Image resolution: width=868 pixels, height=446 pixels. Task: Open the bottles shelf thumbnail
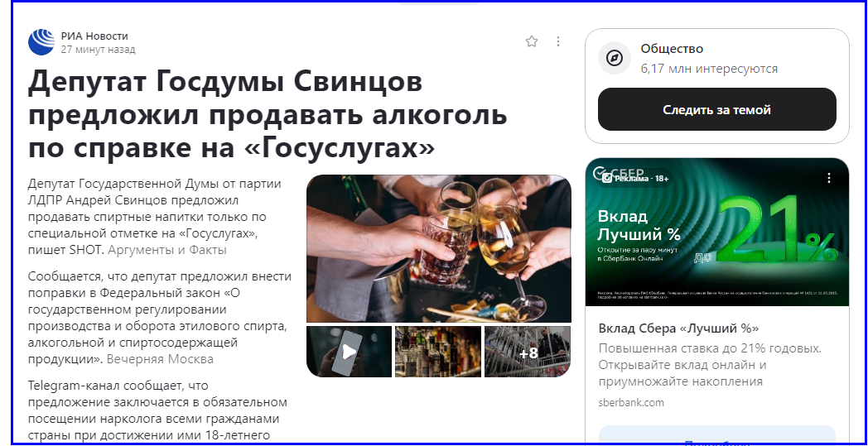click(x=438, y=352)
